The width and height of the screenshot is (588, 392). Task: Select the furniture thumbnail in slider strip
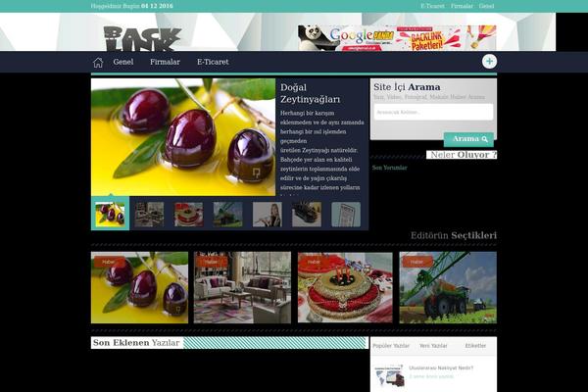click(x=149, y=215)
